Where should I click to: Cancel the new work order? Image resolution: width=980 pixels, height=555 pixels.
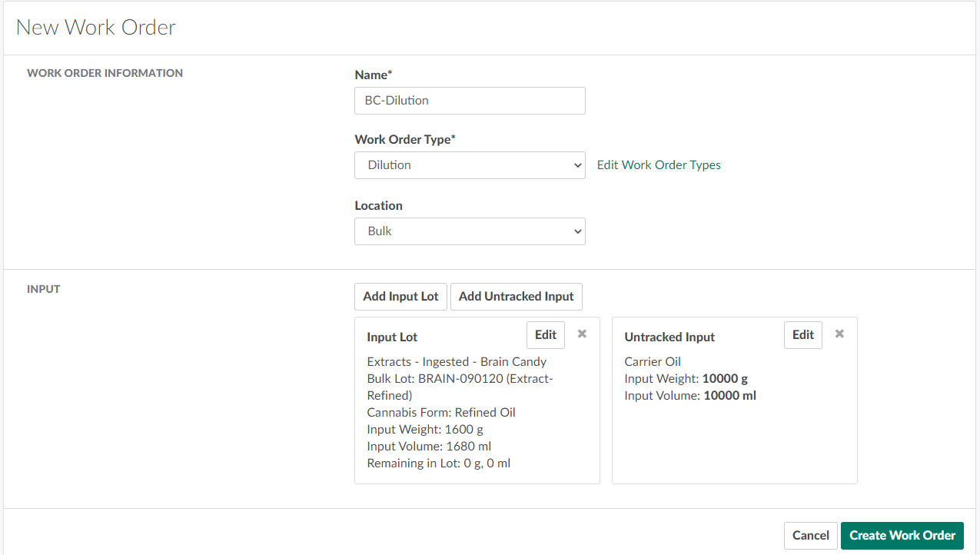point(810,536)
